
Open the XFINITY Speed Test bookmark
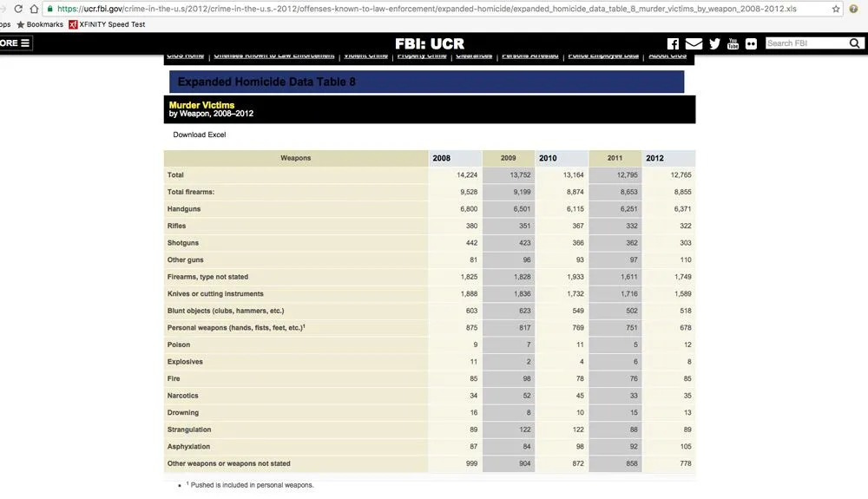pos(106,24)
